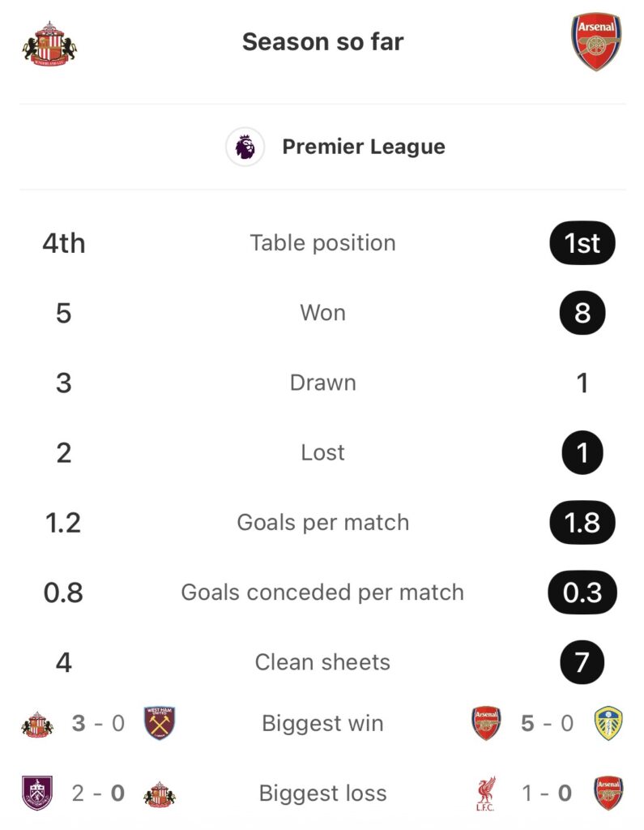Click the Liverpool crest in Biggest loss

pyautogui.click(x=487, y=793)
